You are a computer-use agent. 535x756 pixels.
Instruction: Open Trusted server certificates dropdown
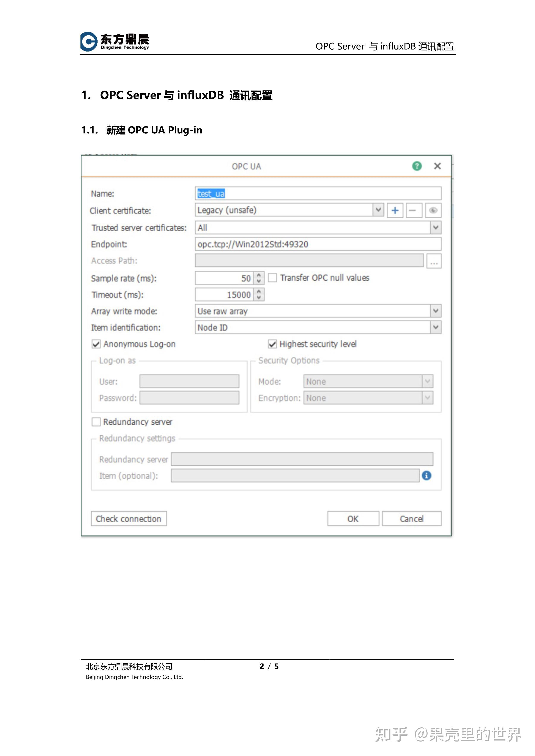436,227
